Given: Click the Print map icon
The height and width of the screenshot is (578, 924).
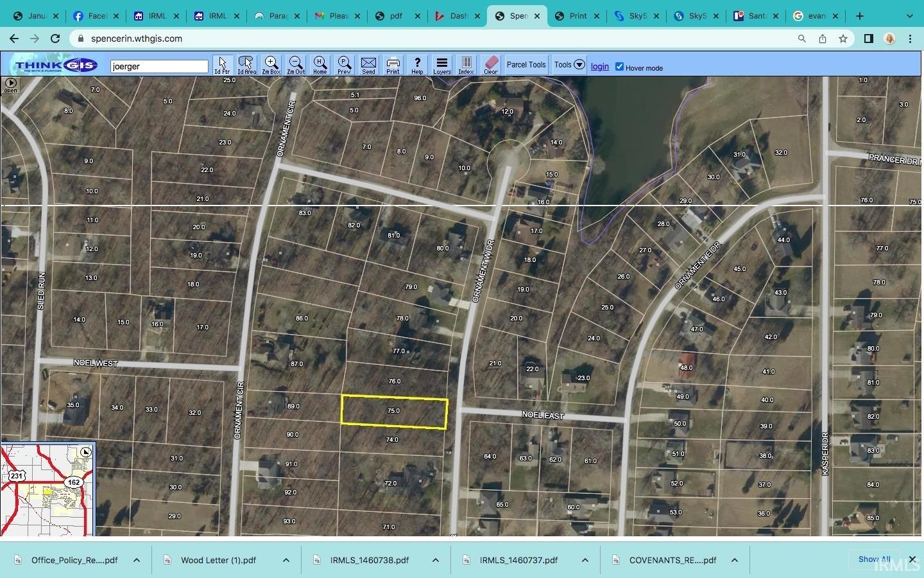Looking at the screenshot, I should (393, 65).
